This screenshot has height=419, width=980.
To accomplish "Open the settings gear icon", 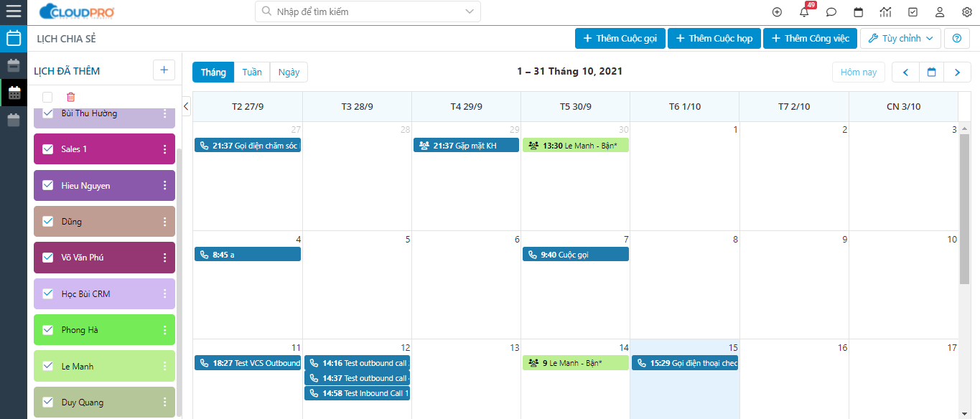I will click(x=966, y=12).
